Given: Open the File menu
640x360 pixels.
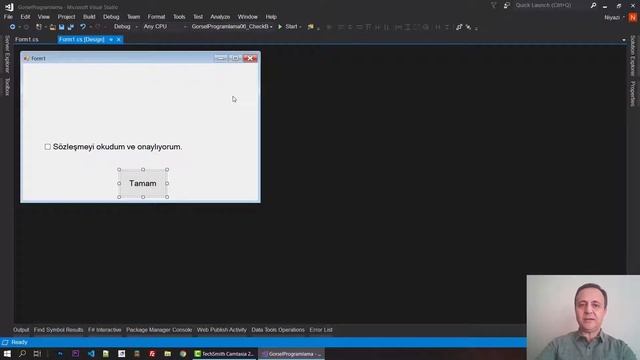Looking at the screenshot, I should (8, 17).
